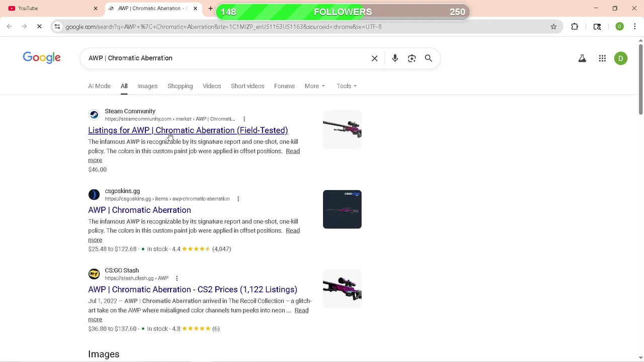Screen dimensions: 644x362
Task: Click the Google logo
Action: point(42,58)
